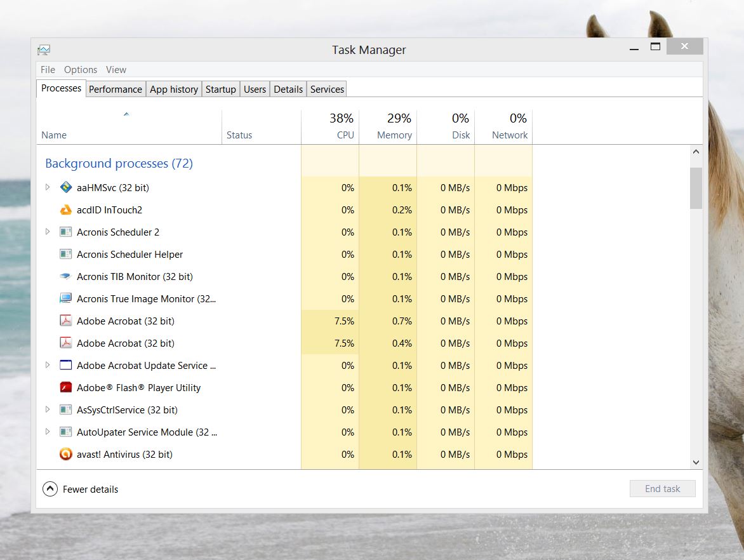Minimize the Task Manager window

[x=634, y=46]
